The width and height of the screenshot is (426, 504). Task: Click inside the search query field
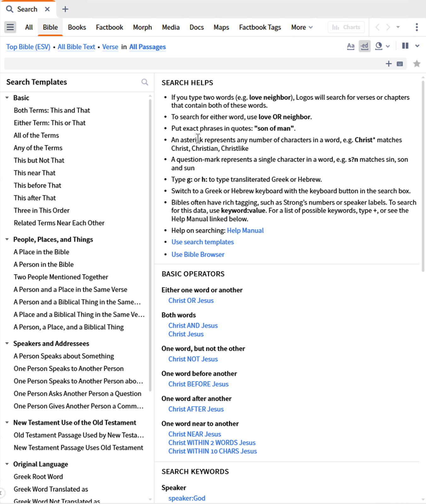194,64
